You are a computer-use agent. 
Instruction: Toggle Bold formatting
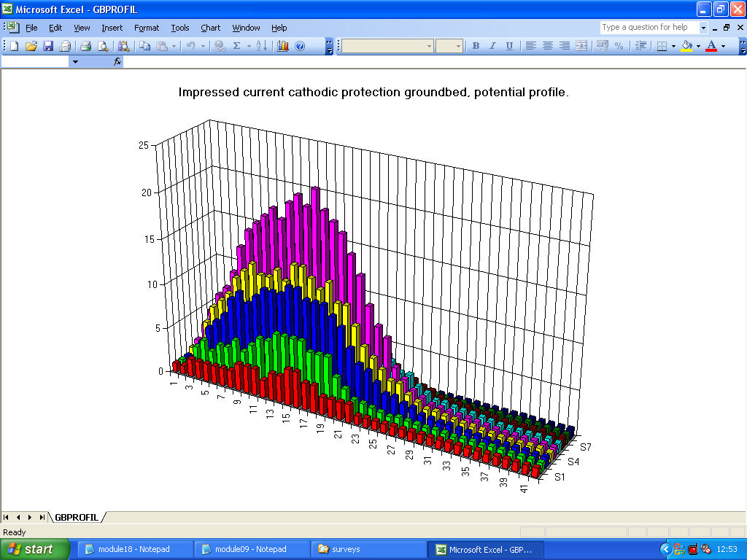476,46
